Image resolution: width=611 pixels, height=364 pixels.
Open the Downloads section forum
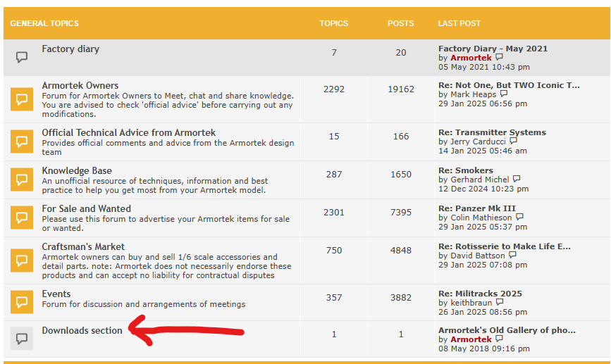pos(82,330)
